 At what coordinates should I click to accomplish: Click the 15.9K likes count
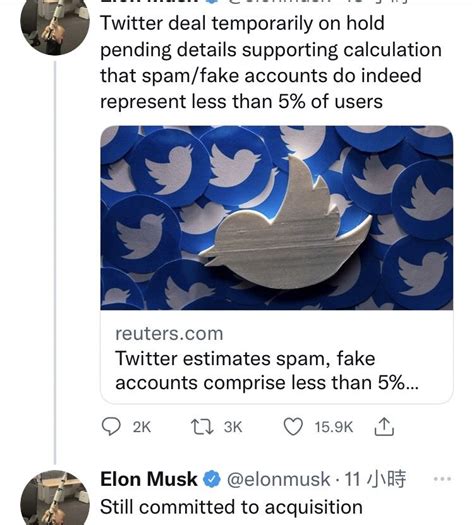[334, 427]
